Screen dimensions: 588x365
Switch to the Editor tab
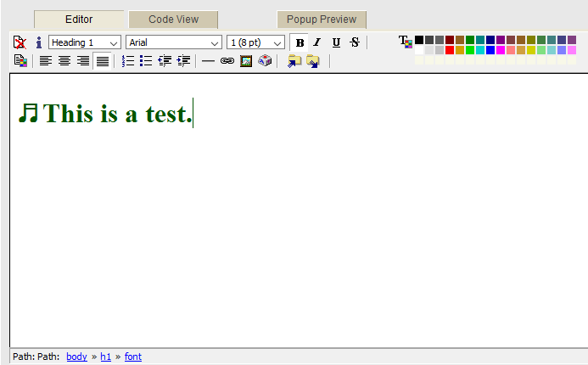[x=79, y=20]
